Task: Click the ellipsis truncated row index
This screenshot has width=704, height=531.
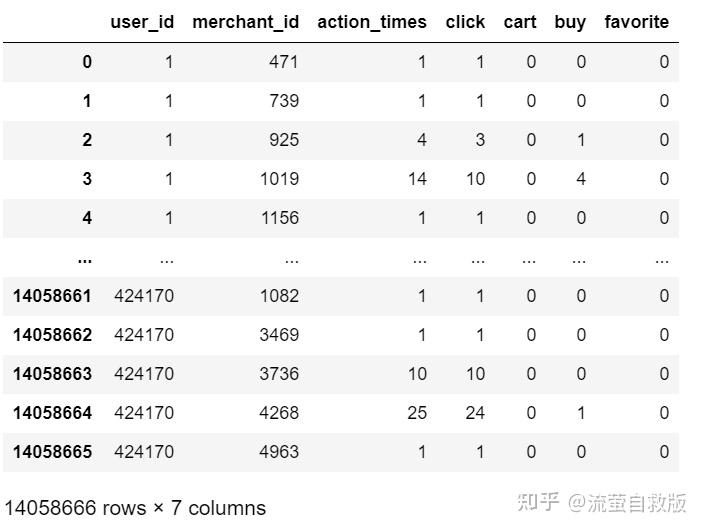Action: tap(84, 258)
